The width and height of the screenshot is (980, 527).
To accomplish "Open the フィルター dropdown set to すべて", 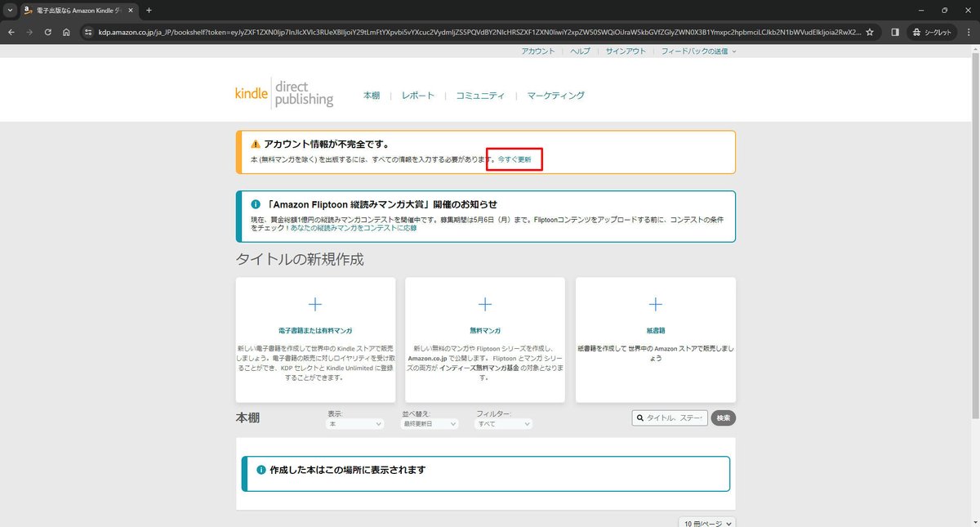I will coord(504,424).
